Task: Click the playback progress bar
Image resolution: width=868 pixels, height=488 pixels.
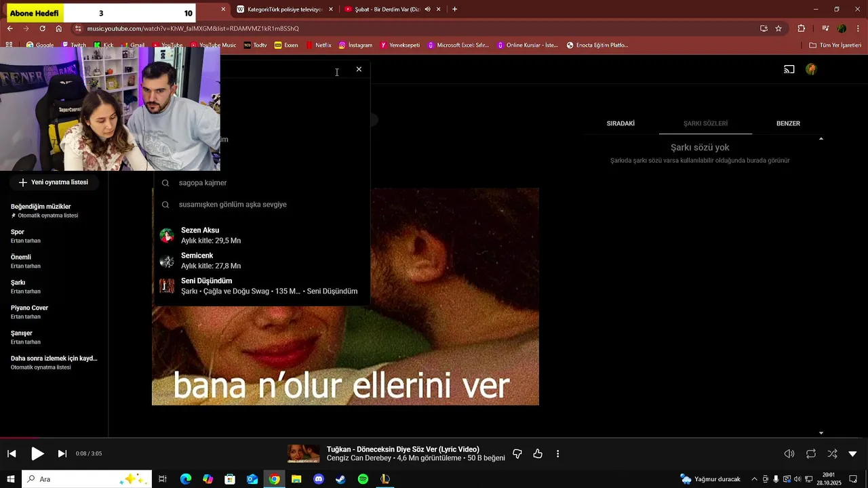Action: click(434, 438)
